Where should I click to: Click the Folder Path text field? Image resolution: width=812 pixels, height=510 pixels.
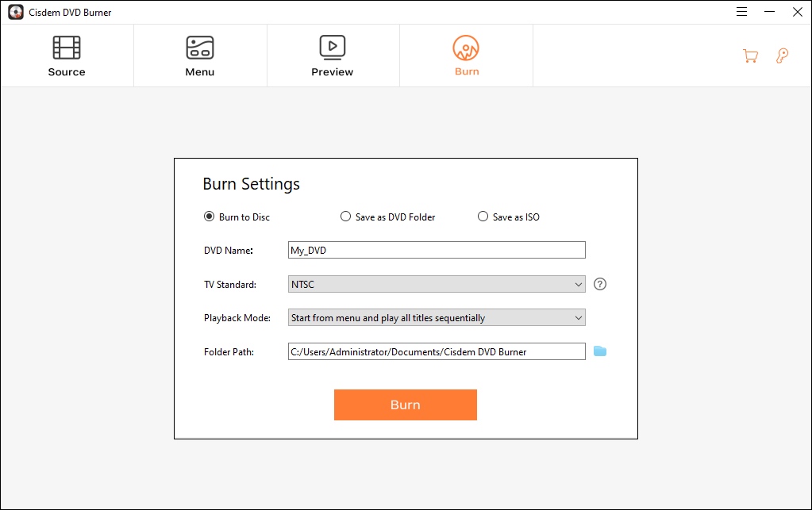pos(437,351)
